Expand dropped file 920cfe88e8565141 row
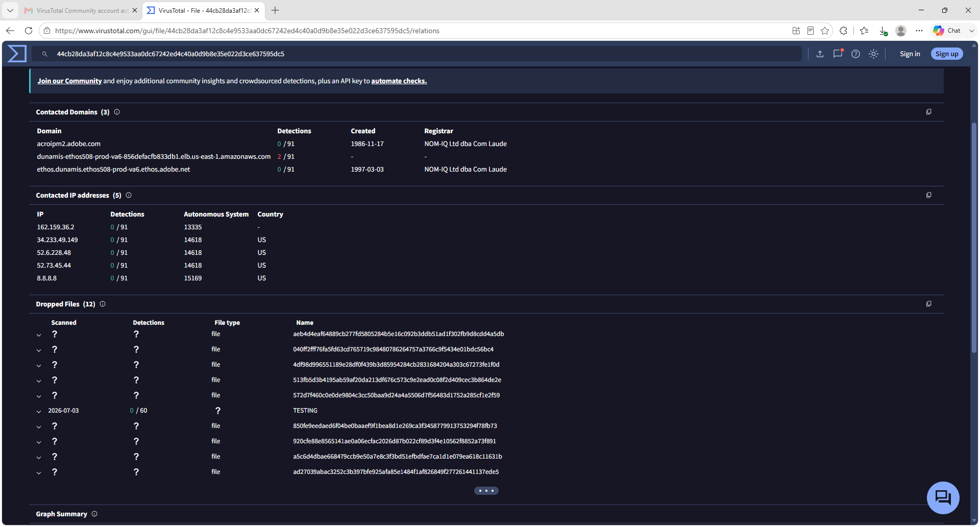This screenshot has height=527, width=980. tap(39, 442)
